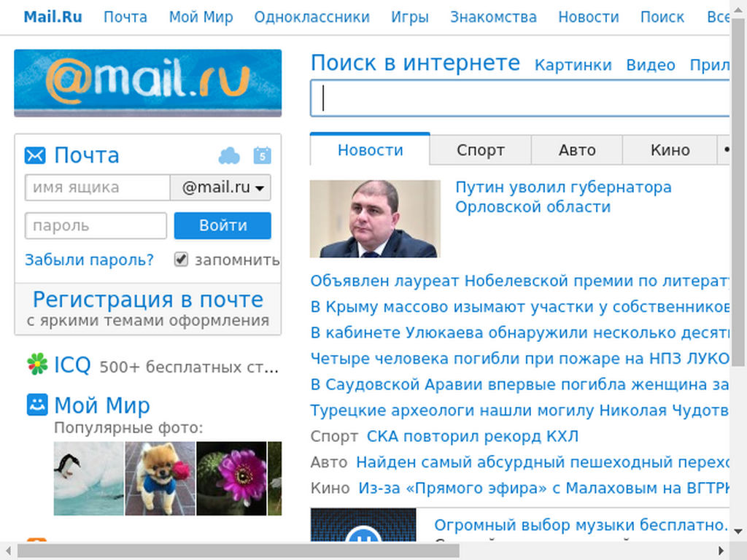Open the Четыре человека погибли headline
The height and width of the screenshot is (560, 747).
(519, 358)
